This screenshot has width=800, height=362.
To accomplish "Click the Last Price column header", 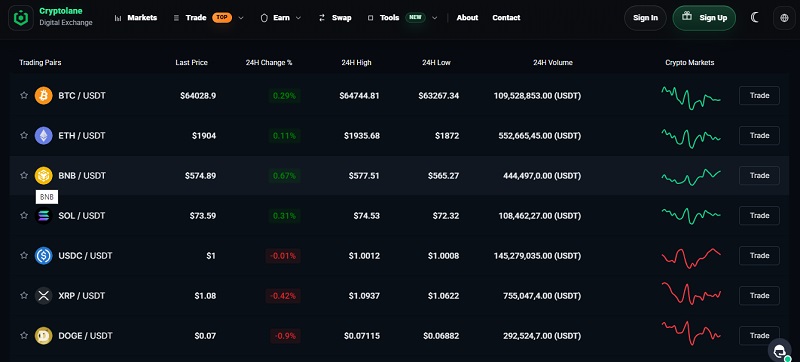I will [191, 63].
